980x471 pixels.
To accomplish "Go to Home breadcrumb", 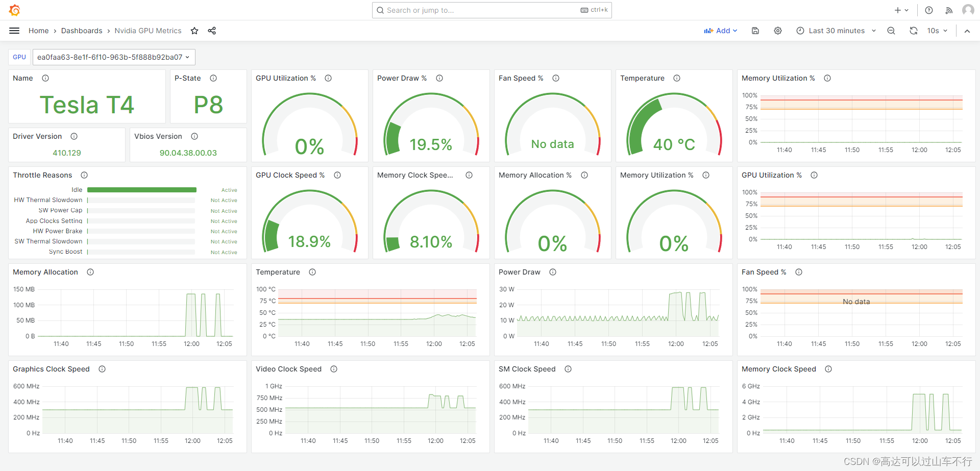I will [x=39, y=31].
